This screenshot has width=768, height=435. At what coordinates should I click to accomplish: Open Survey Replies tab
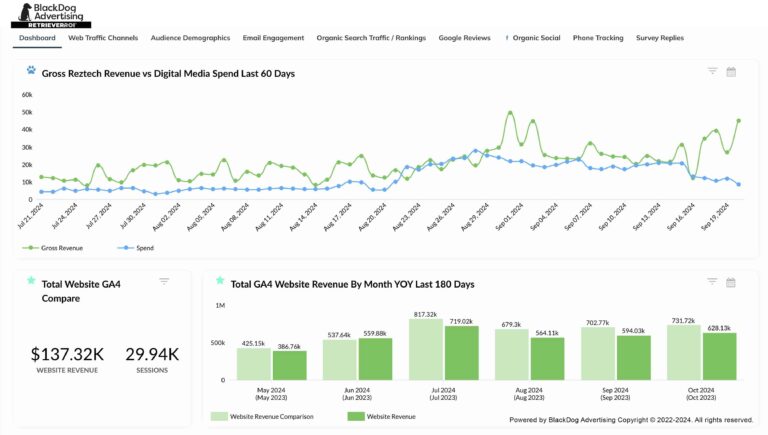660,38
